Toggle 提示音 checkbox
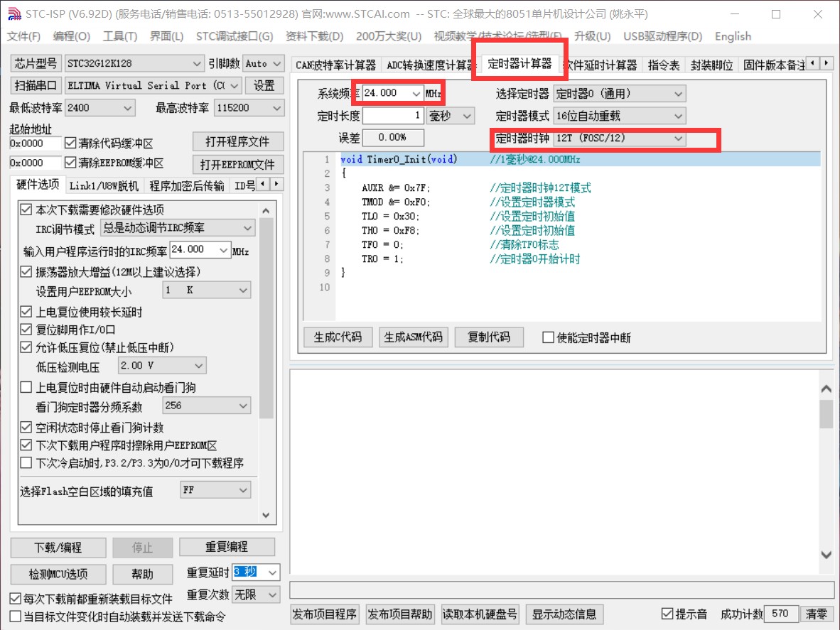Viewport: 840px width, 630px height. coord(667,614)
